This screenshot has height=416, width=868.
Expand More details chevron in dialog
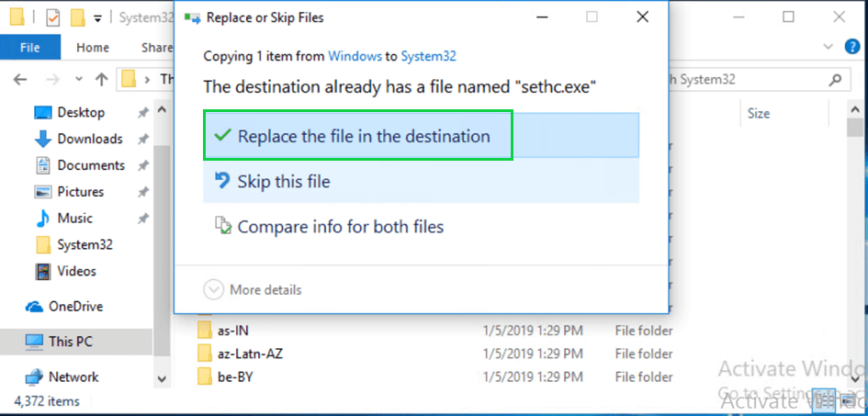pos(213,290)
